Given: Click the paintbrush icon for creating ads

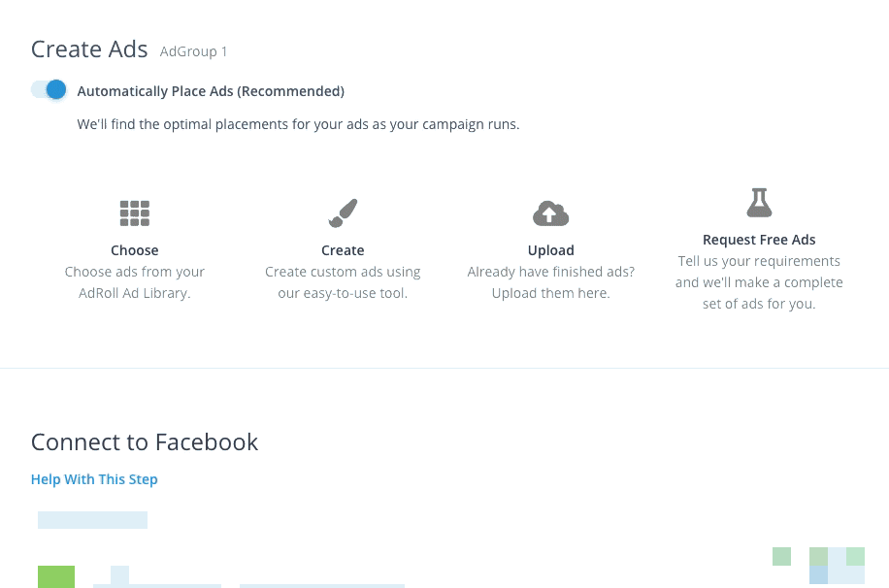Looking at the screenshot, I should coord(343,212).
